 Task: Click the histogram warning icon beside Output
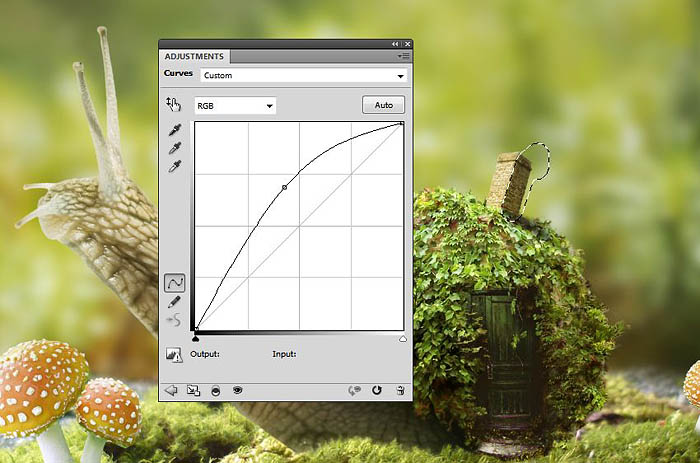click(x=174, y=354)
